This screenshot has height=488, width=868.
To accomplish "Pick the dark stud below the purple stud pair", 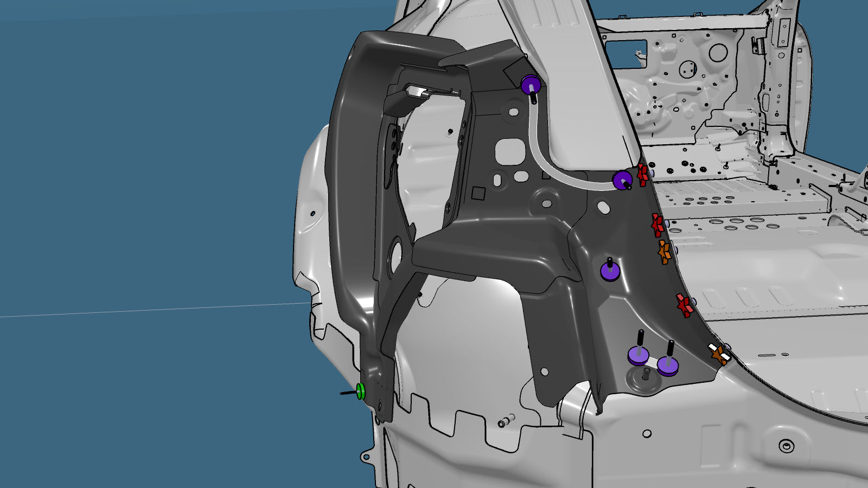I will (x=646, y=374).
